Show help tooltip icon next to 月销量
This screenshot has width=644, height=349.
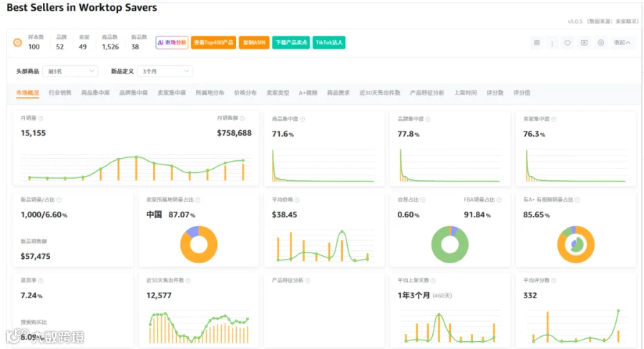41,118
